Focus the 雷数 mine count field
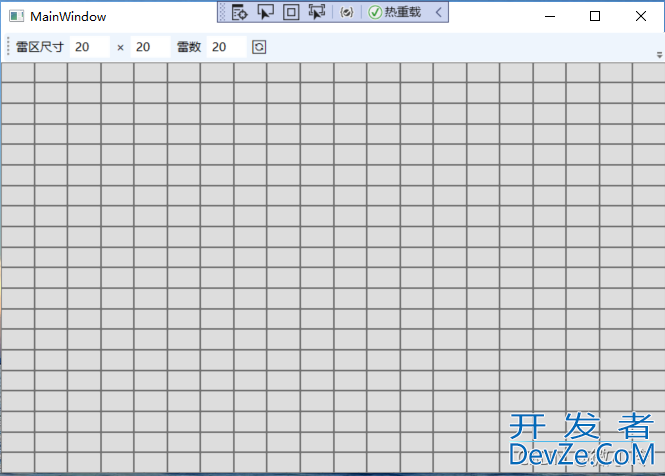This screenshot has width=665, height=476. point(225,47)
